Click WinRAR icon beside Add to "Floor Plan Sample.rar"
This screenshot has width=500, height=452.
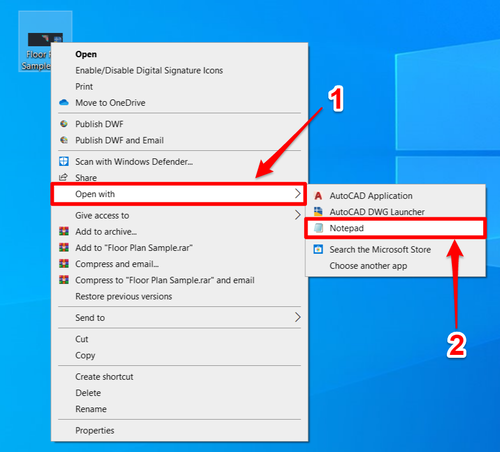coord(64,248)
